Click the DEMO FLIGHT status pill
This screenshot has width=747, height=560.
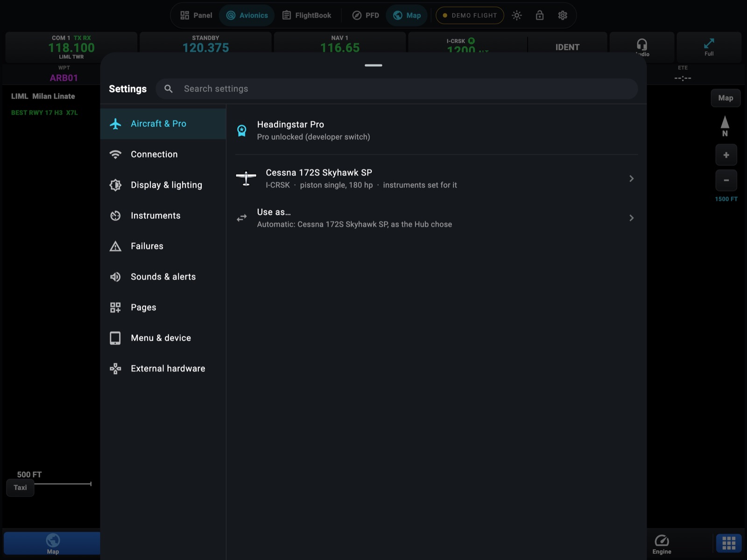tap(470, 15)
